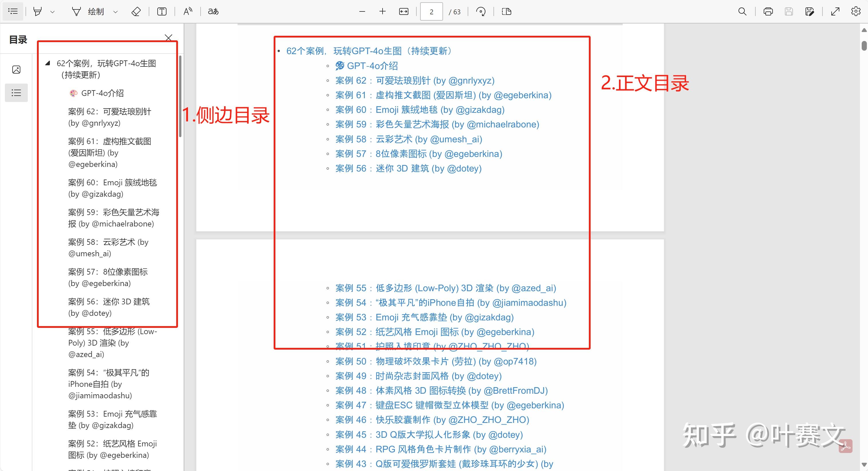Open in-document search

coord(742,11)
